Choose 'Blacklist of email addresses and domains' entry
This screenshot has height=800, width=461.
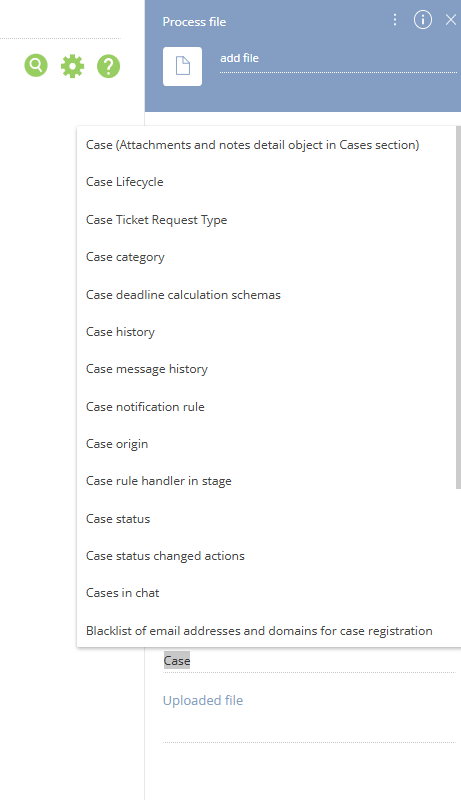click(x=266, y=631)
